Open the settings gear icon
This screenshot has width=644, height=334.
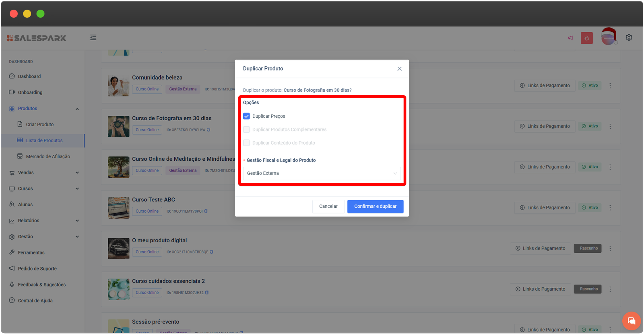(x=629, y=37)
